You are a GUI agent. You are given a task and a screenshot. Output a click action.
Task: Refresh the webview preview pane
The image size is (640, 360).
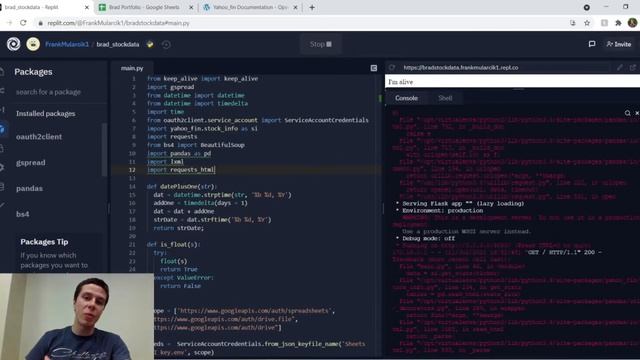(x=392, y=67)
